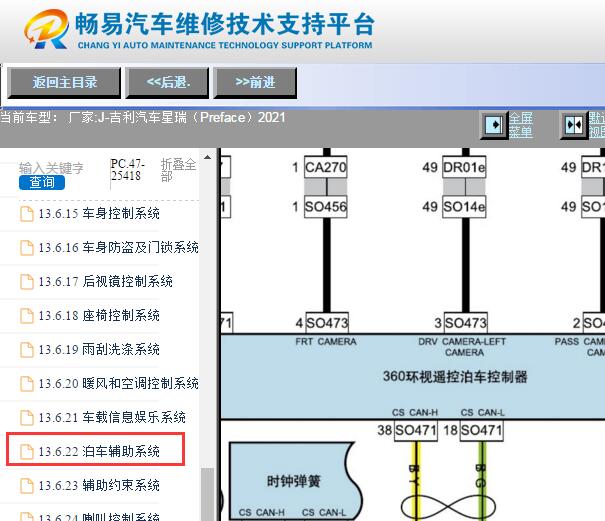Click document icon beside 13.6.21 entry
This screenshot has height=521, width=605.
tap(27, 418)
